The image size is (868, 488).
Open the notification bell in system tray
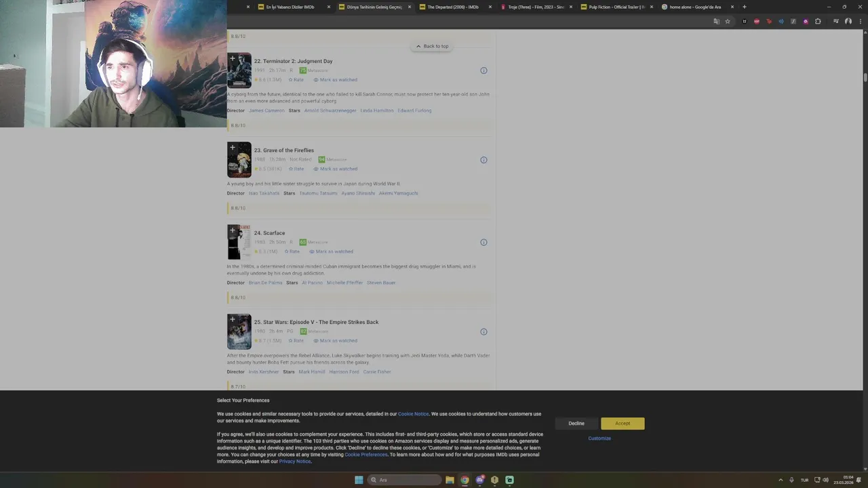coord(859,480)
